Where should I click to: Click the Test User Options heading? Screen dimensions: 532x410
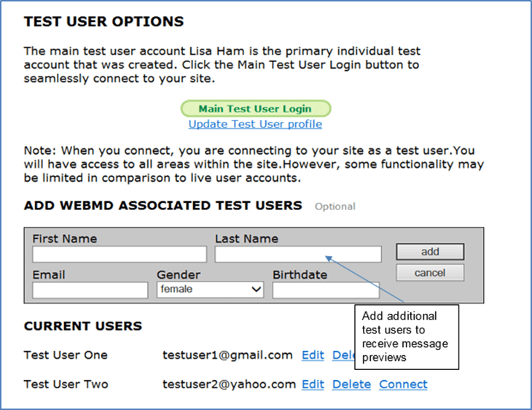(x=103, y=22)
